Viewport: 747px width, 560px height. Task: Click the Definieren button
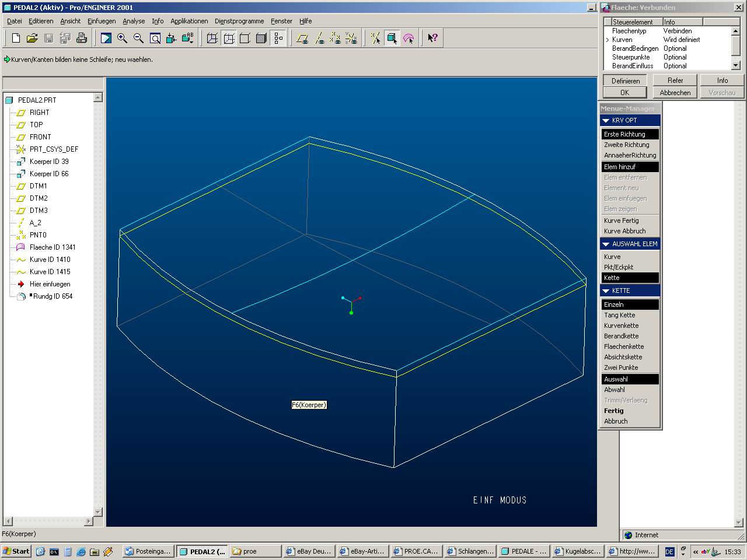(626, 80)
